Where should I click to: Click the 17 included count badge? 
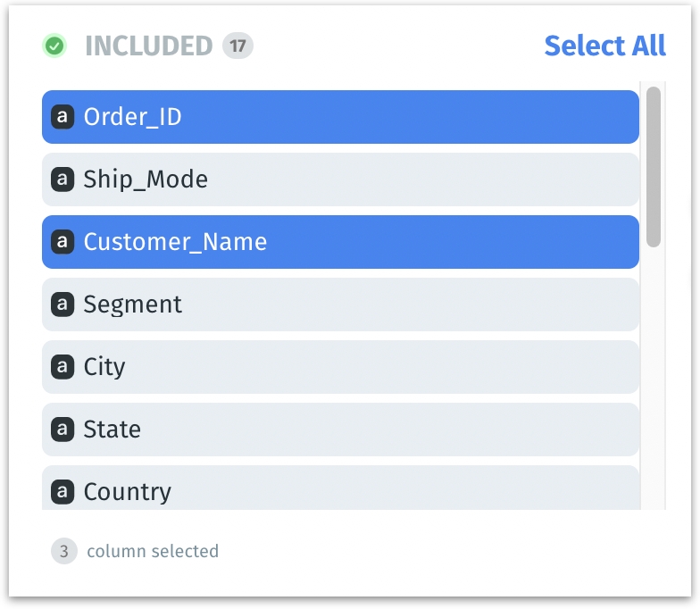click(x=237, y=46)
